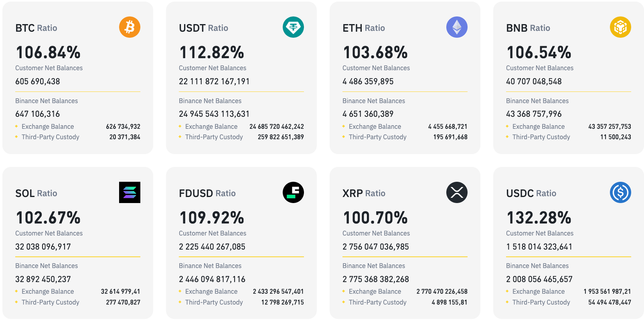Select the SOL Ratio card title
This screenshot has width=644, height=321.
(36, 193)
